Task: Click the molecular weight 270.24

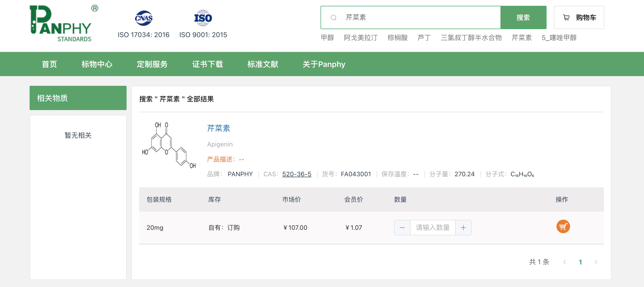Action: 465,174
